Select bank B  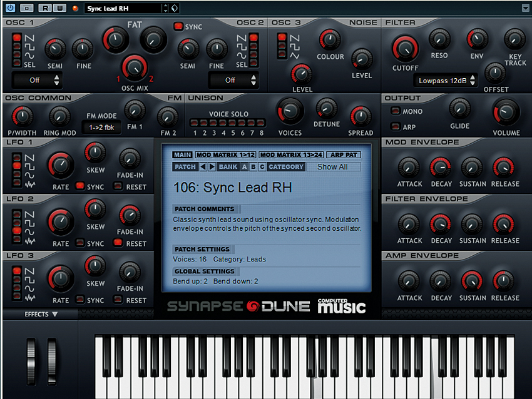coord(253,166)
